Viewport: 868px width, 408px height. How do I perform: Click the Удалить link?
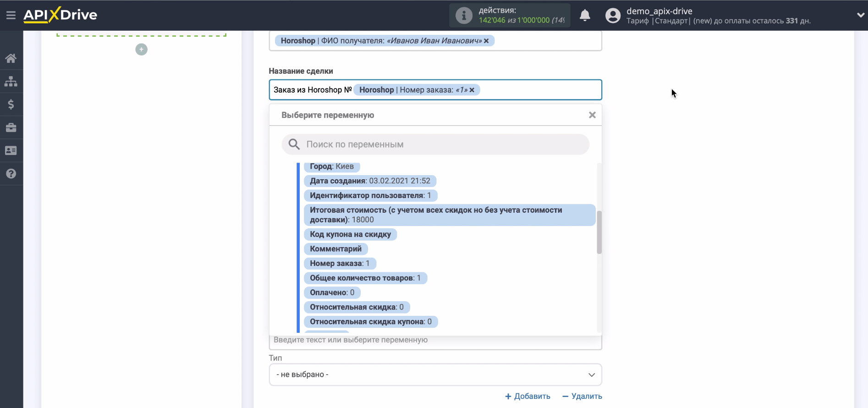pos(582,396)
